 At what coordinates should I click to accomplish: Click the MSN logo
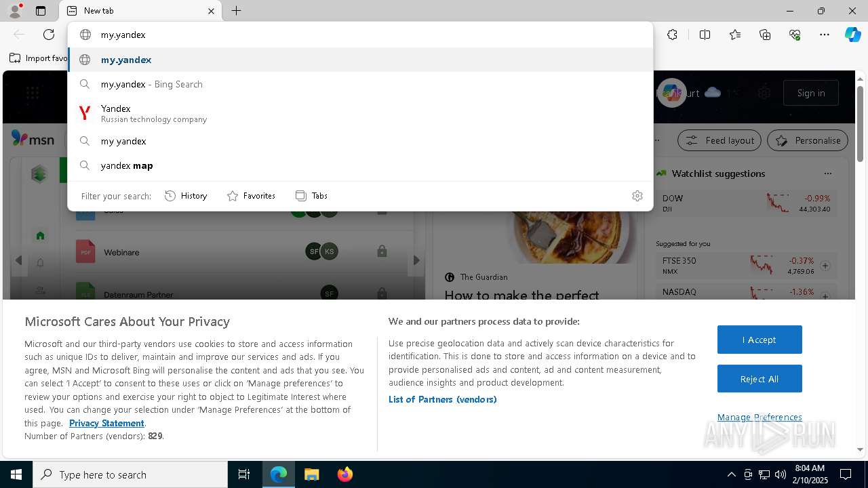point(33,139)
